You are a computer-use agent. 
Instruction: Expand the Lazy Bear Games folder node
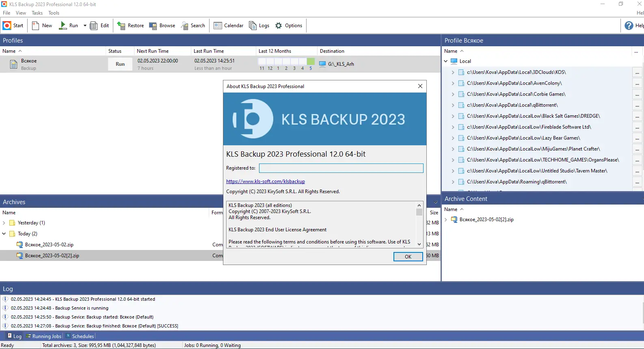pos(453,138)
